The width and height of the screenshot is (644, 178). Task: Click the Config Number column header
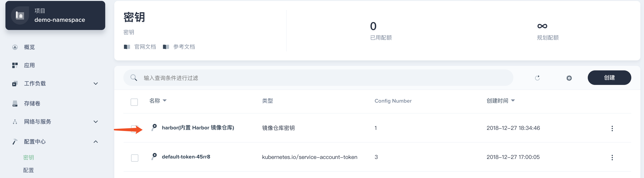coord(393,101)
